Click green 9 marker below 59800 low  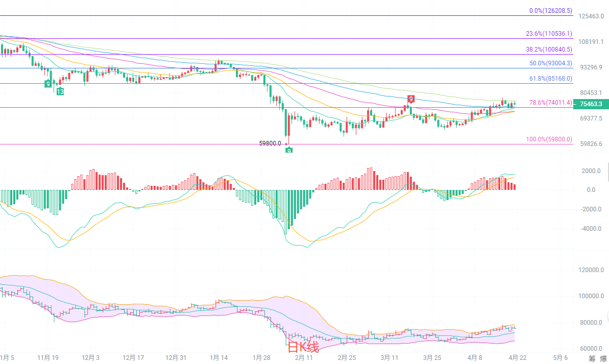click(289, 150)
